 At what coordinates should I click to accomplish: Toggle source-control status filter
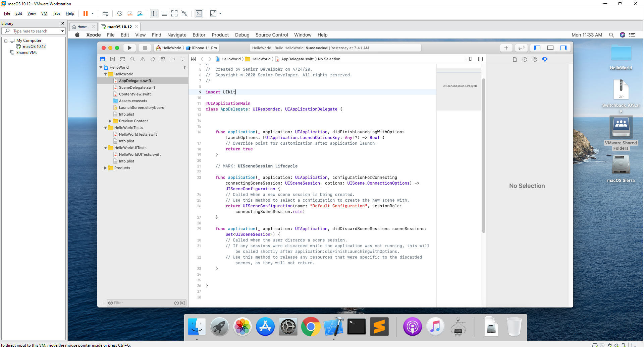[182, 303]
